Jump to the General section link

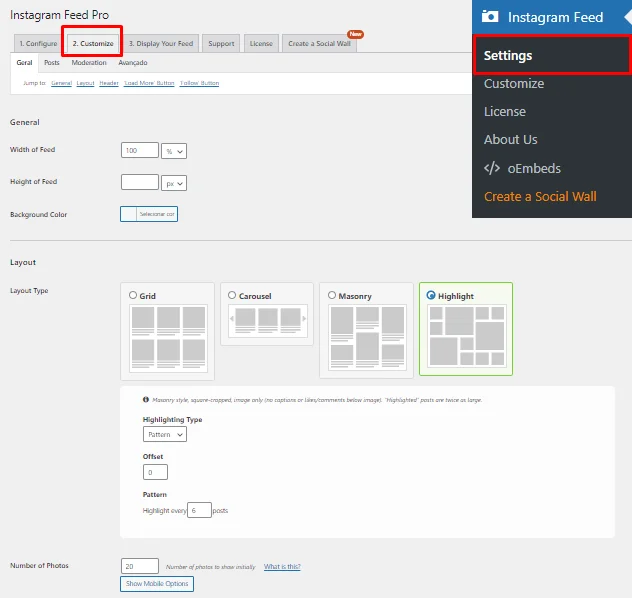[x=61, y=83]
